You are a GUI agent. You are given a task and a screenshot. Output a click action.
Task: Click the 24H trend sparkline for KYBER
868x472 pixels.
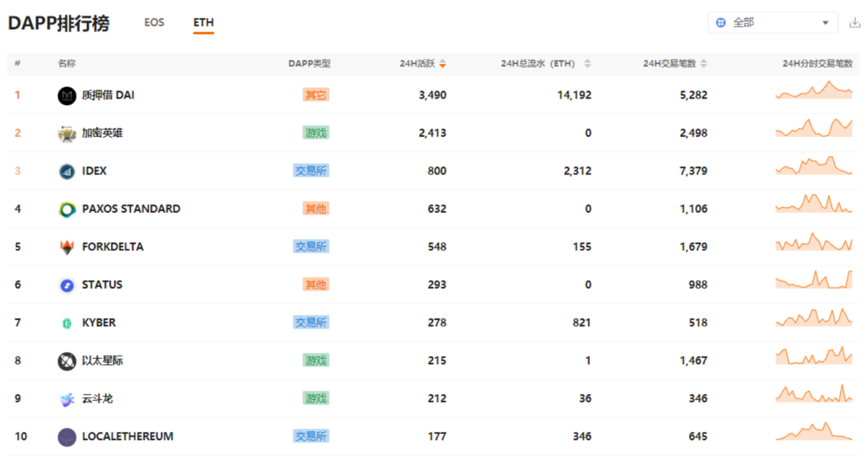814,318
